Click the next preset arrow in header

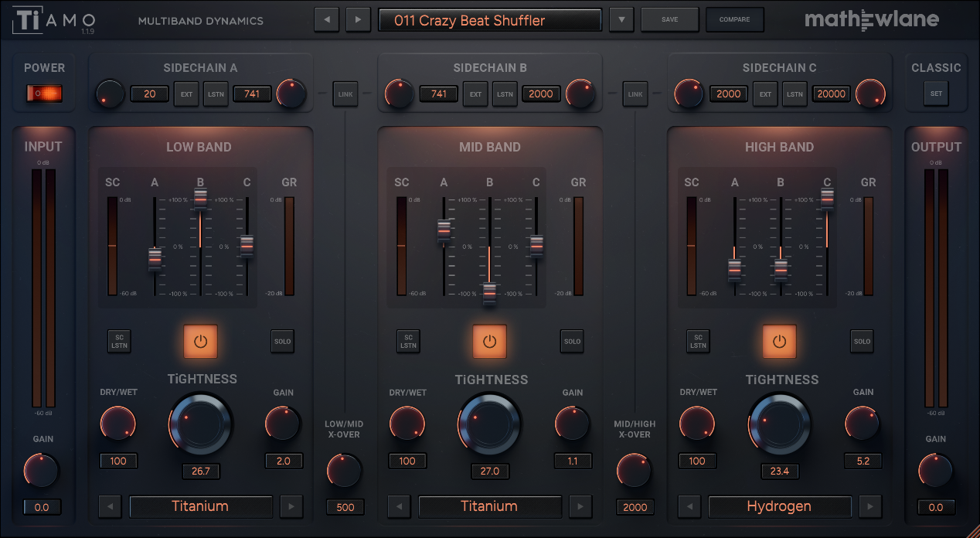(x=358, y=20)
